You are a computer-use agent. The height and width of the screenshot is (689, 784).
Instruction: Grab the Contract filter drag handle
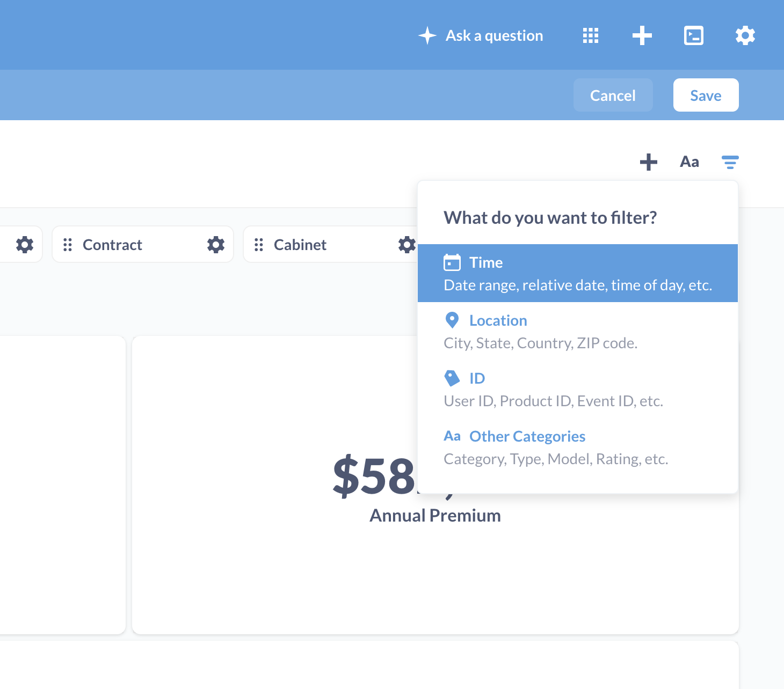(x=68, y=244)
